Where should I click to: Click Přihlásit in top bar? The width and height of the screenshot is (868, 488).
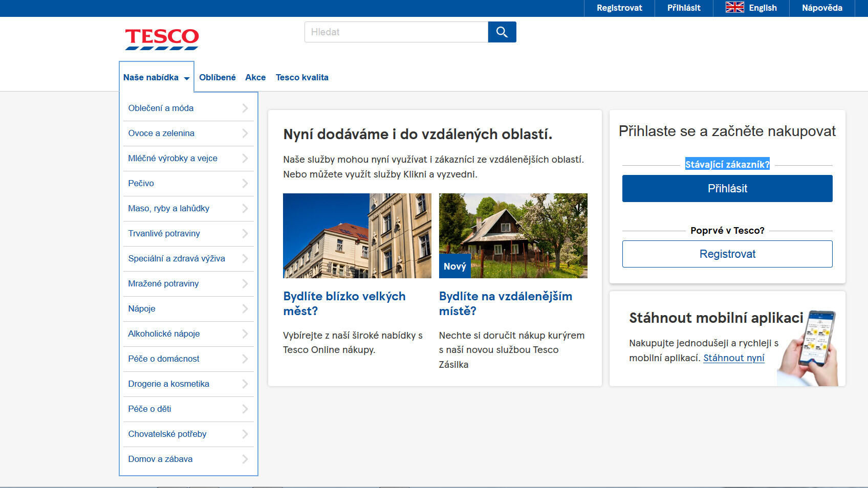tap(684, 8)
